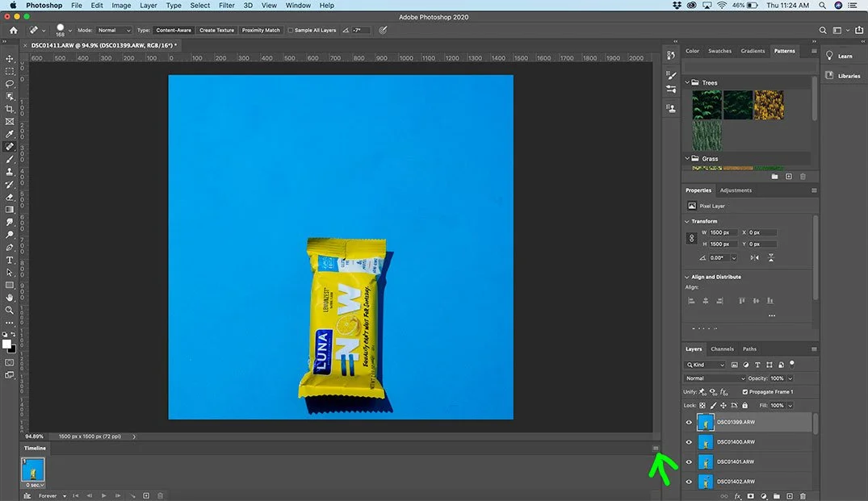Image resolution: width=868 pixels, height=501 pixels.
Task: Flip horizontally in Properties panel
Action: click(x=754, y=257)
